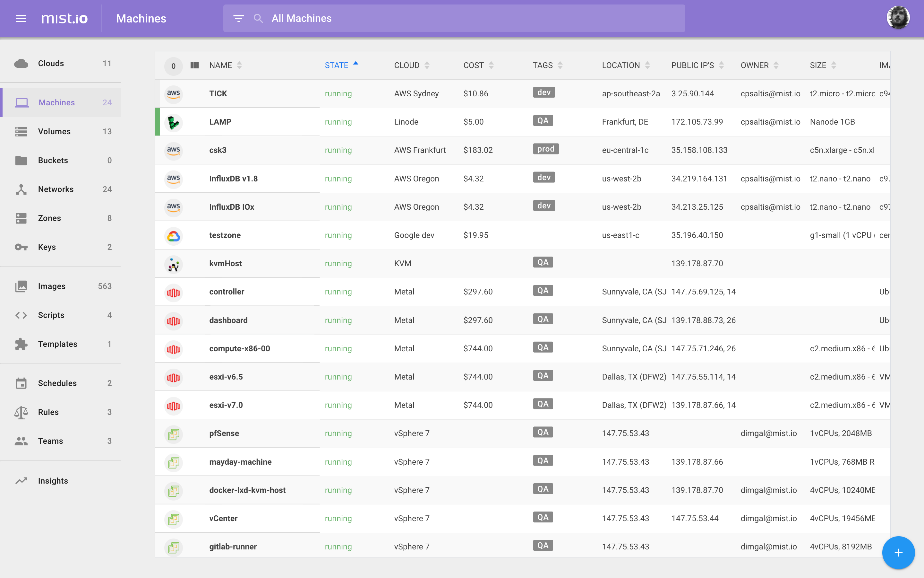Click the Keys key icon
Image resolution: width=924 pixels, height=578 pixels.
[21, 247]
